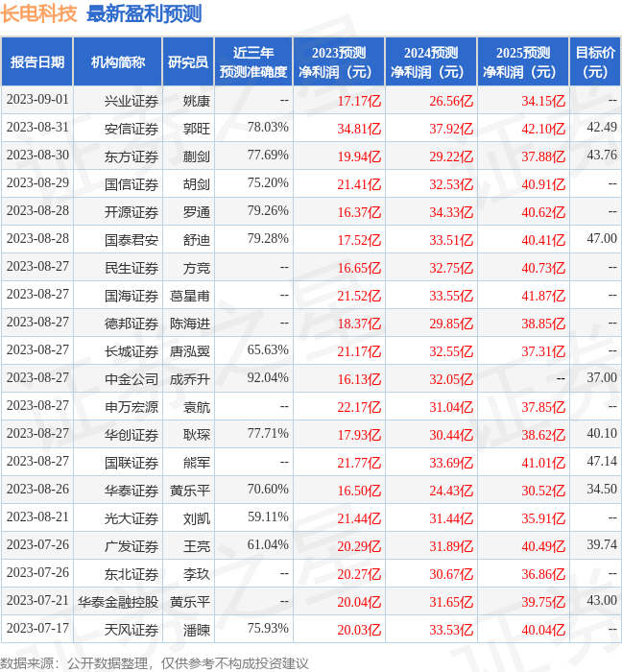The height and width of the screenshot is (672, 622).
Task: Click the target price 47.00
Action: [602, 239]
